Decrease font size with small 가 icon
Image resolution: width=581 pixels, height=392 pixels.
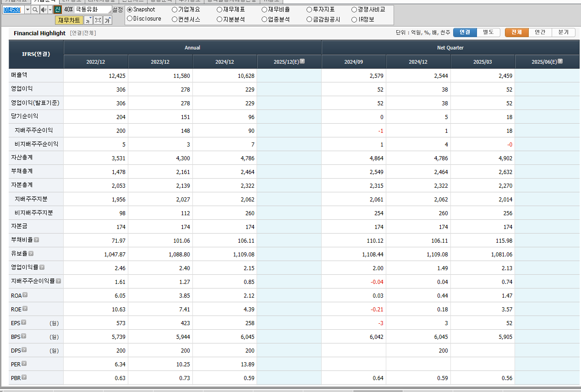pos(88,20)
